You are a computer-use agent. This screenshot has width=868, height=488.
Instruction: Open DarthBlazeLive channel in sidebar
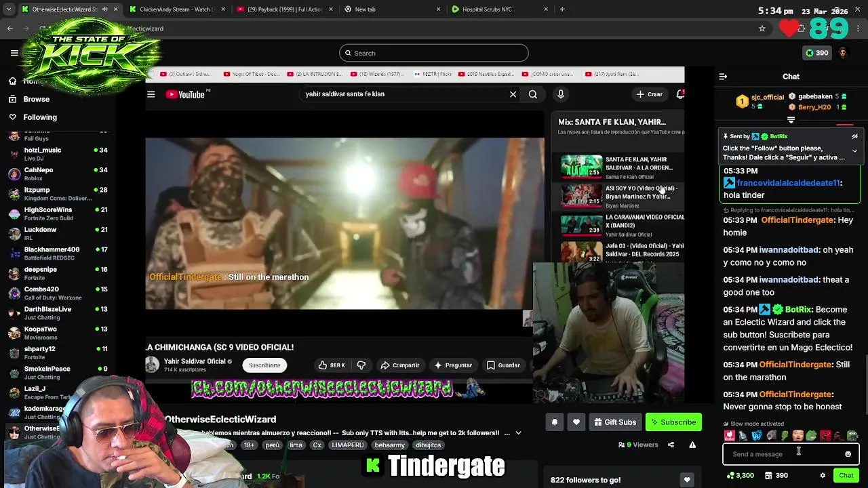[x=58, y=313]
